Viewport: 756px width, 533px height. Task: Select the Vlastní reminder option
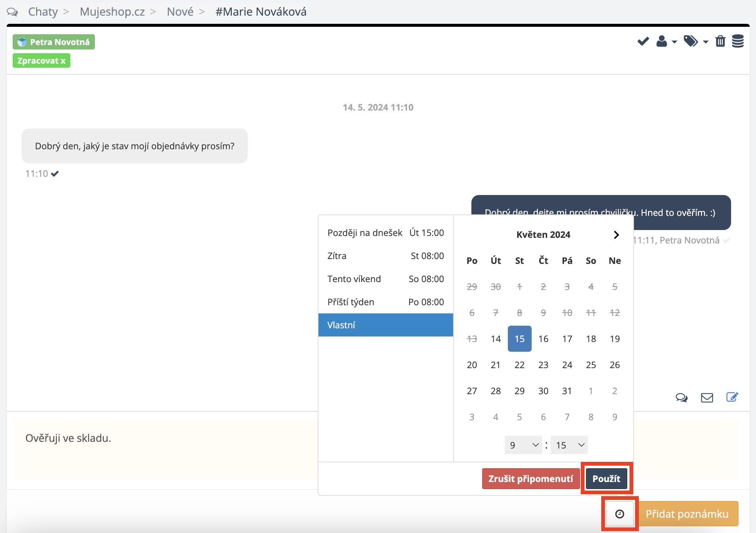pos(385,325)
